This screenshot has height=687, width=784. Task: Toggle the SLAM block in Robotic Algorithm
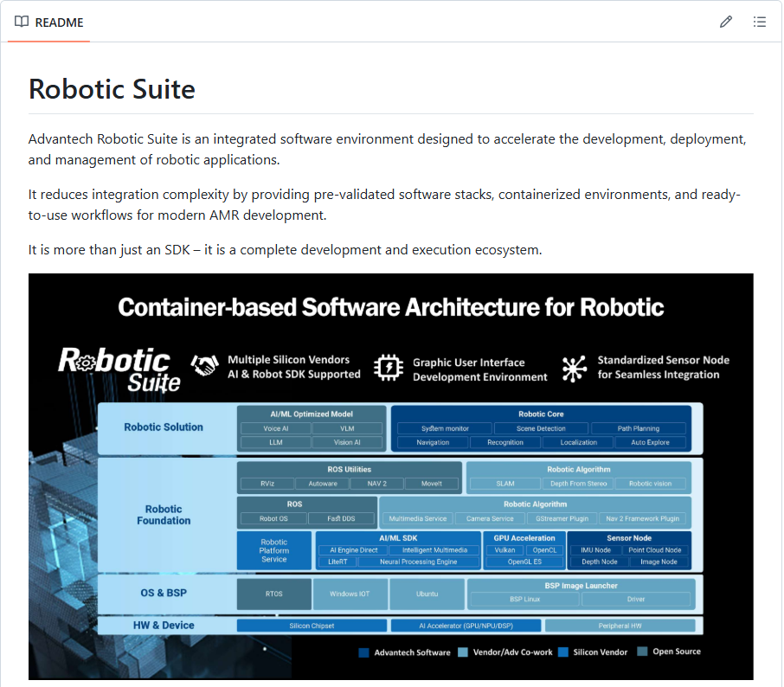pyautogui.click(x=506, y=482)
